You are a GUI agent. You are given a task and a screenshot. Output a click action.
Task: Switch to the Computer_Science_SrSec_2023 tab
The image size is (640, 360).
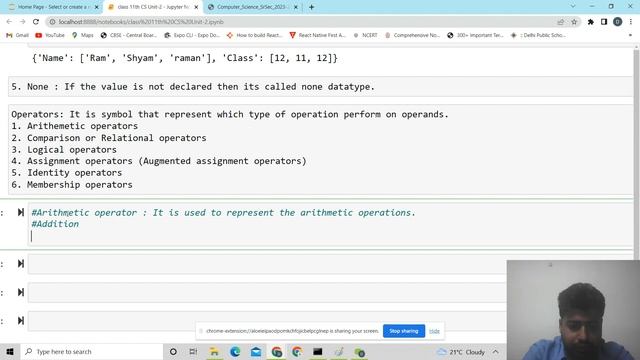[x=252, y=7]
